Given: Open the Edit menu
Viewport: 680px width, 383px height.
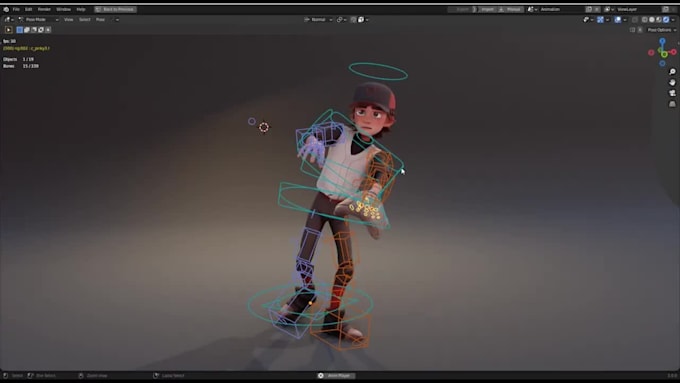Looking at the screenshot, I should click(x=29, y=9).
